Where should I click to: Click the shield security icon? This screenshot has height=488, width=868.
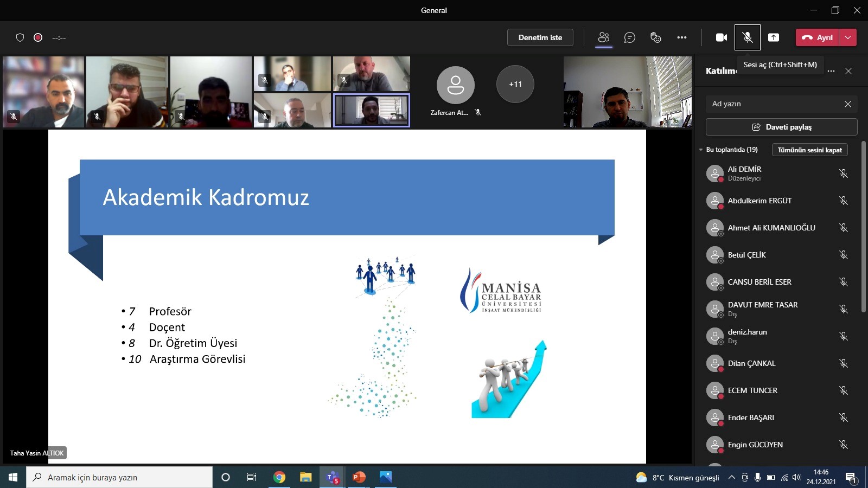pyautogui.click(x=20, y=37)
